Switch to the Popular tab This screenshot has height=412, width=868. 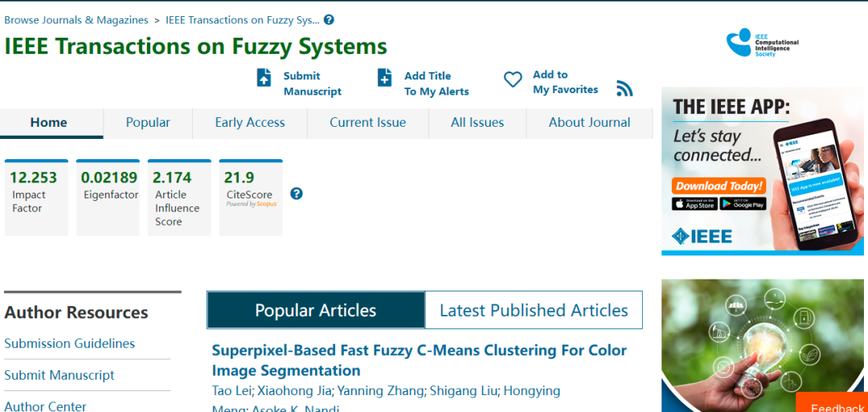148,123
